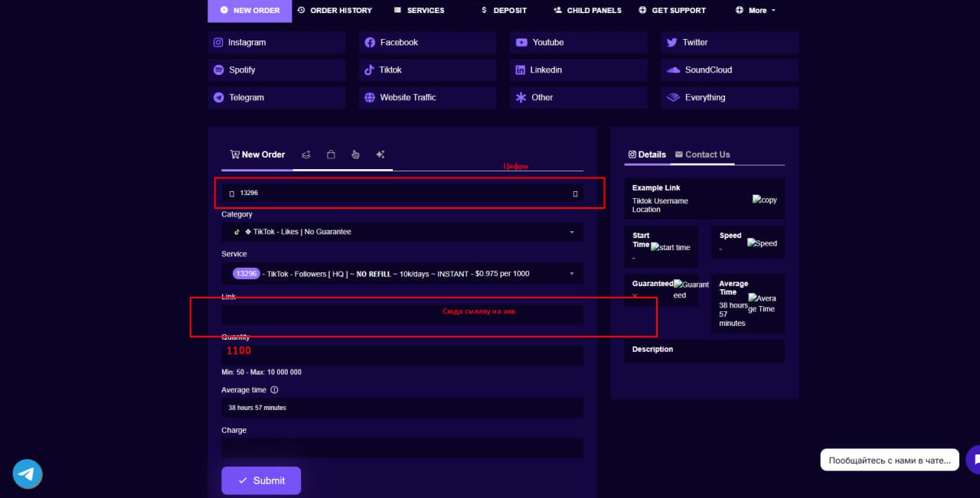Click the icon at the search field's right end
980x498 pixels.
click(x=575, y=194)
